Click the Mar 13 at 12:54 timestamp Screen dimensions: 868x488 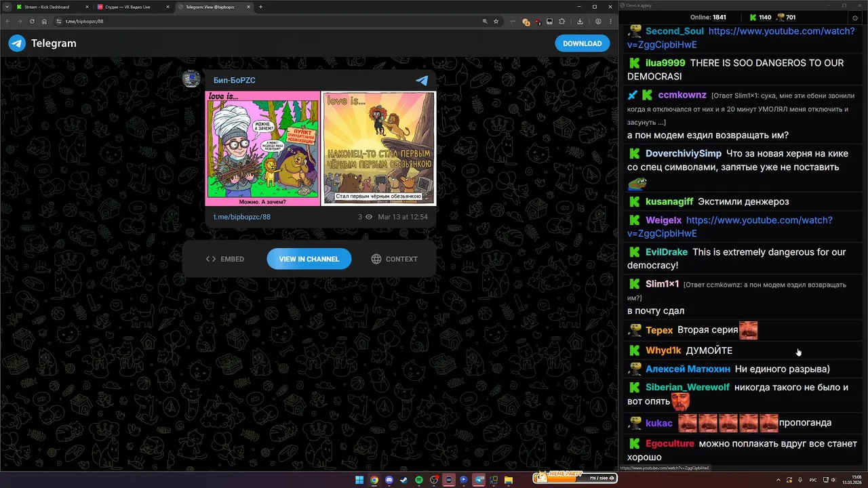403,217
